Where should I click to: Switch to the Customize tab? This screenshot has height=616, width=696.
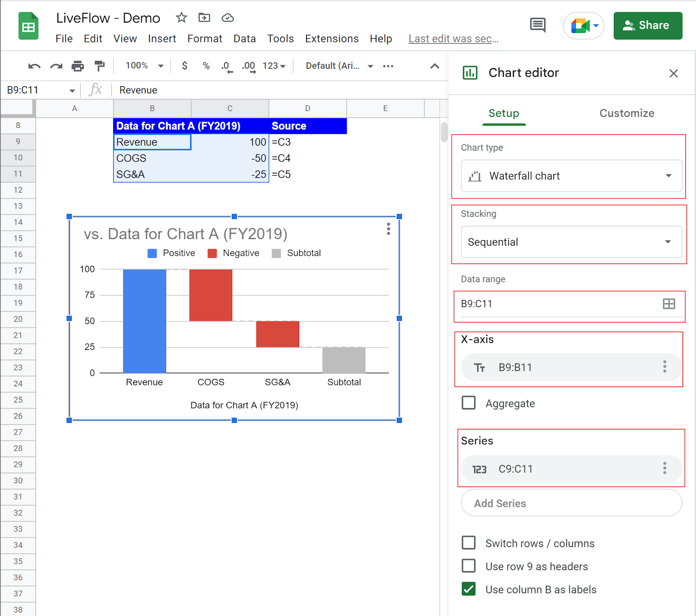coord(627,113)
